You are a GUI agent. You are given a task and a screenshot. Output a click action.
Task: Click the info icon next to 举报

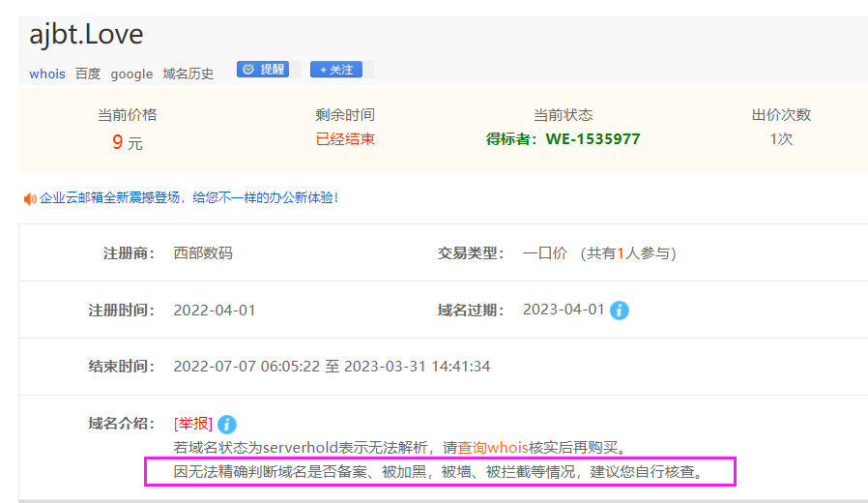pyautogui.click(x=227, y=424)
